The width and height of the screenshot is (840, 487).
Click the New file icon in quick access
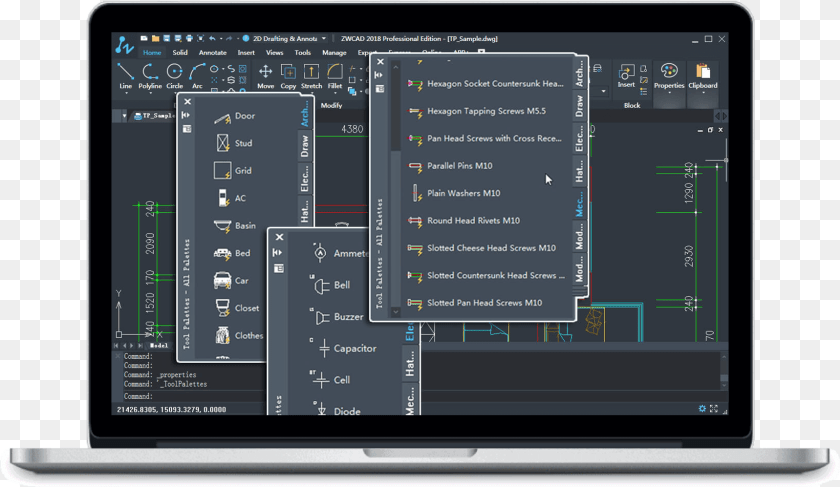(x=144, y=39)
